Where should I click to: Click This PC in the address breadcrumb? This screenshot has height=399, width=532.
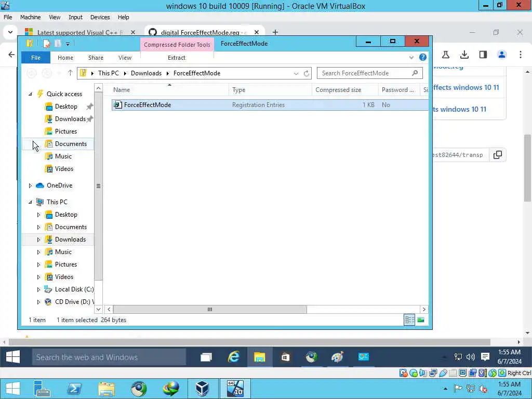click(x=108, y=73)
